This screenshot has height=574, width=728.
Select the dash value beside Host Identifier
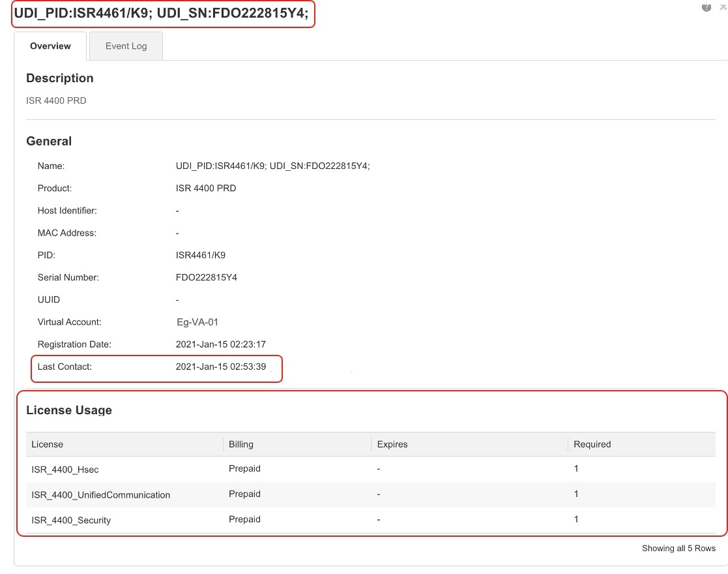[177, 211]
